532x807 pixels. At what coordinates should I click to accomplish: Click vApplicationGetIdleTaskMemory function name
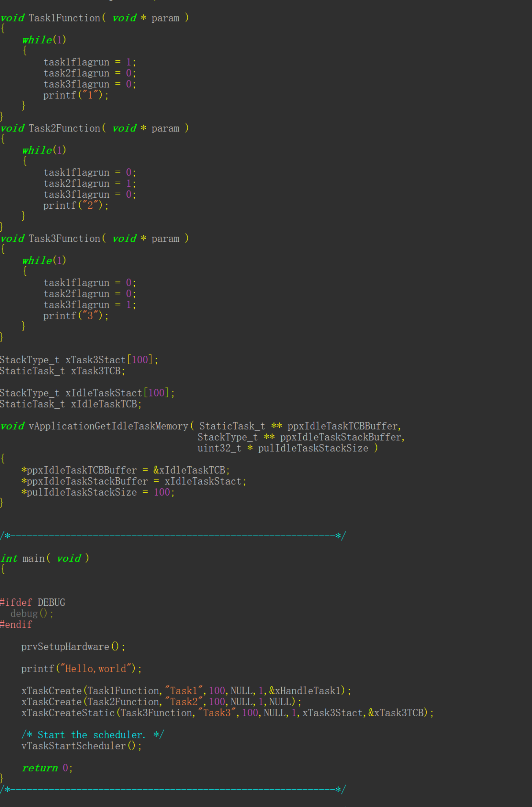point(109,426)
